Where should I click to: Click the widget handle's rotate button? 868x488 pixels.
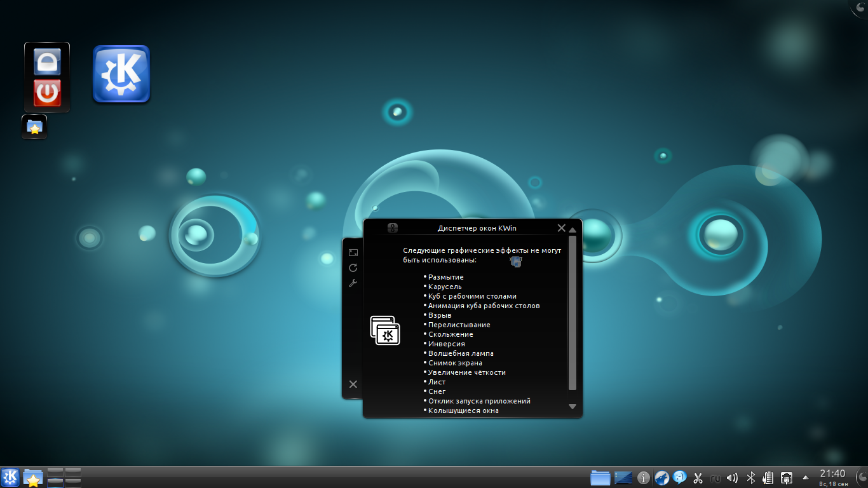click(x=353, y=268)
